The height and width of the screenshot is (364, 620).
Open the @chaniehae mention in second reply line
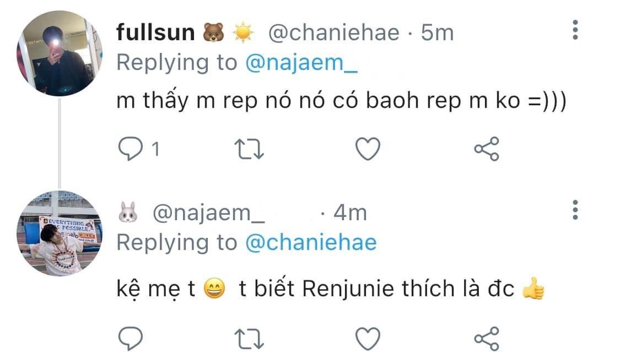[310, 242]
